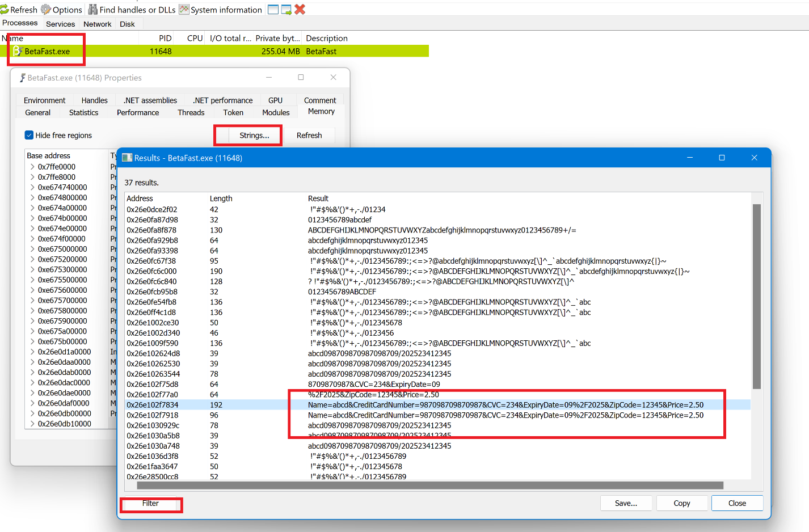Switch to the Services tab
Screen dimensions: 809x532
tap(60, 24)
